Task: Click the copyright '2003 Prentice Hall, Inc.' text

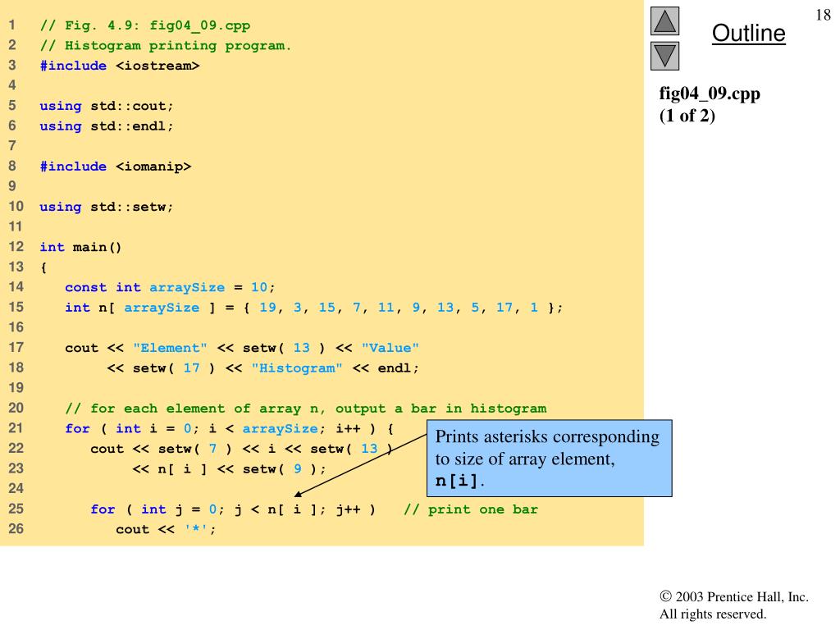Action: [x=734, y=597]
